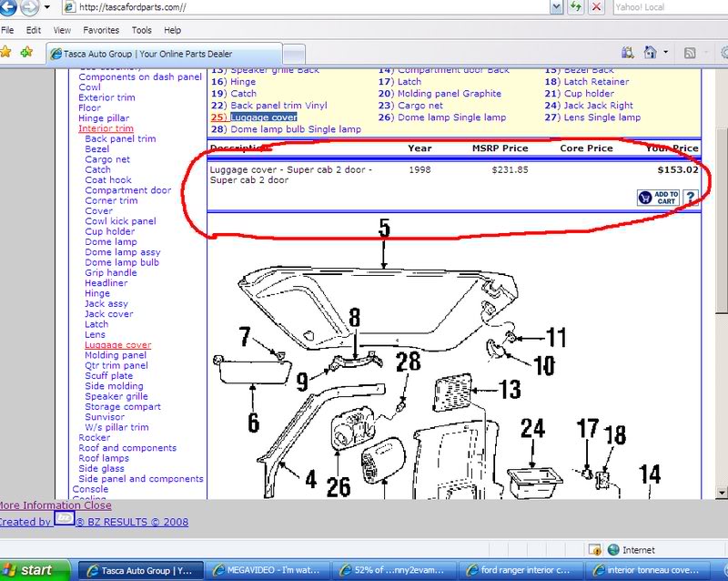Select the Tasca Auto Group browser tab

click(x=165, y=54)
